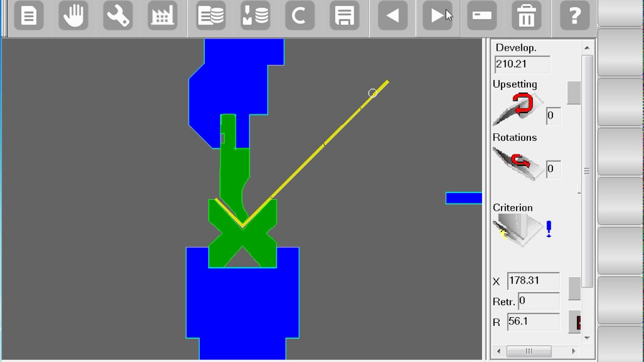Go to next bend step arrow
Screen dimensions: 644x362
(x=437, y=16)
